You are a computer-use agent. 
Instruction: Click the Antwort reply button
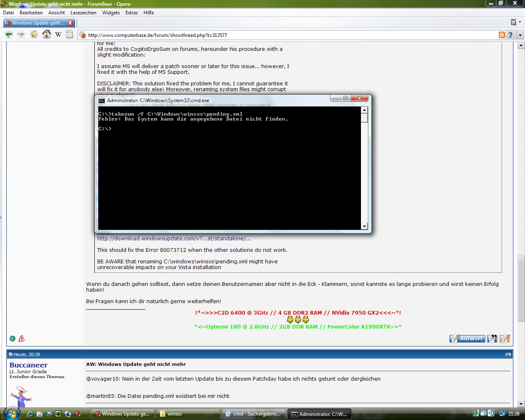coord(467,338)
